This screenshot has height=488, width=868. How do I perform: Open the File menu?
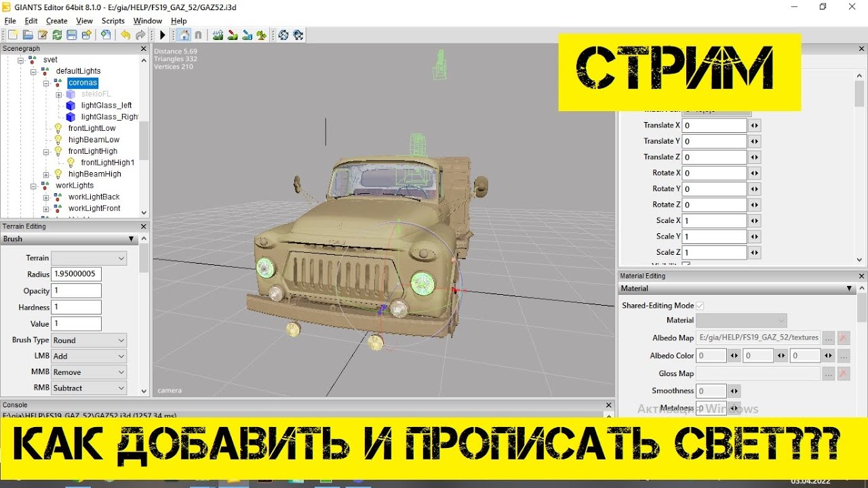tap(10, 21)
